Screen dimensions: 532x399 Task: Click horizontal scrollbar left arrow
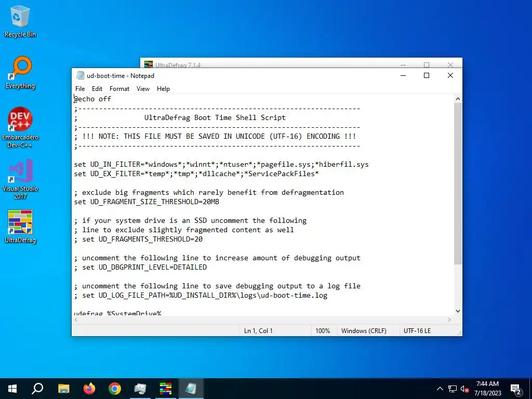[x=76, y=320]
